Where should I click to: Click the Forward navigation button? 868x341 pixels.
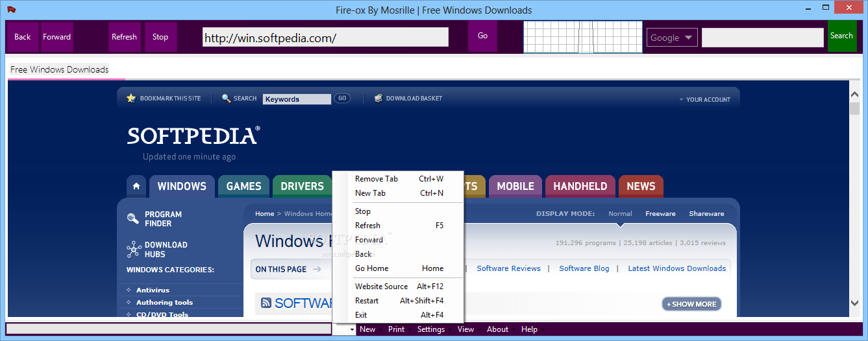(x=57, y=37)
